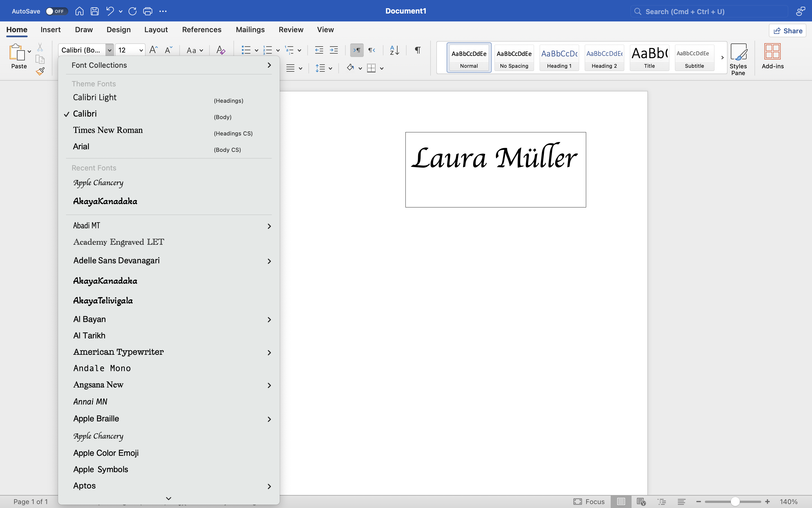
Task: Open font size dropdown
Action: tap(141, 51)
